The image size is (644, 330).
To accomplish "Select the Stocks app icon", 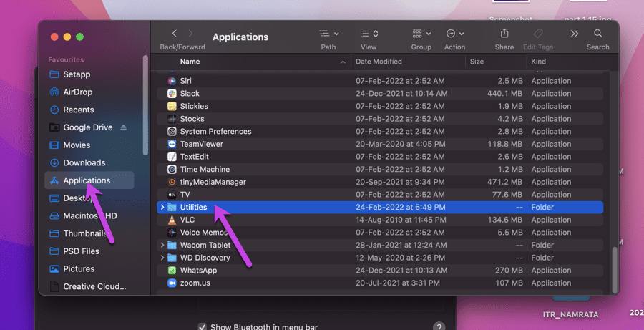I will point(172,119).
